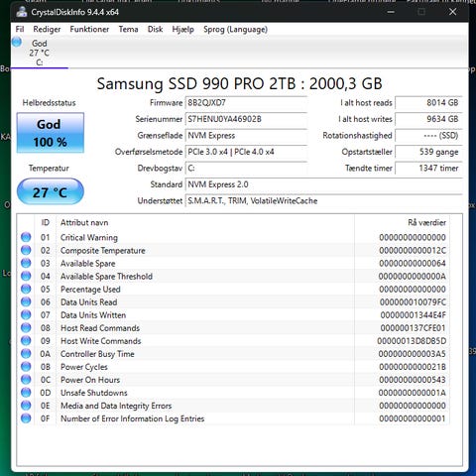This screenshot has width=476, height=476.
Task: Select the Percentage Used attribute name
Action: 90,290
